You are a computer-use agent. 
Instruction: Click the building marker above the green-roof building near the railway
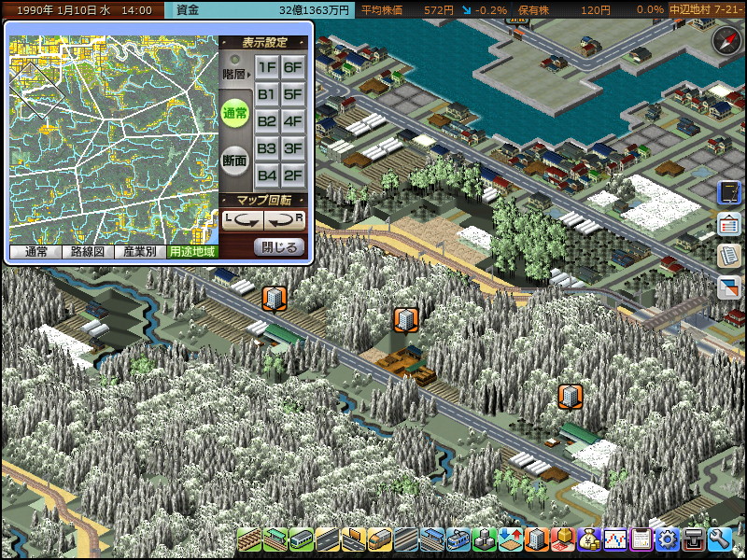pos(275,300)
